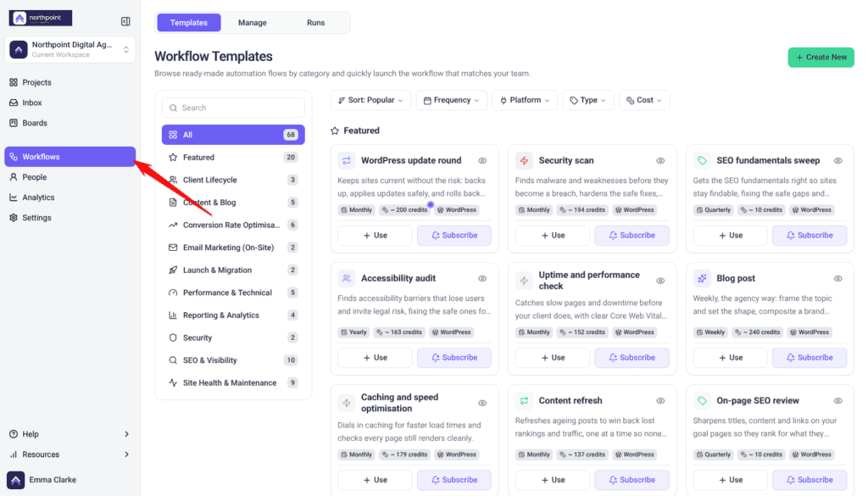The image size is (868, 496).
Task: Click the Uptime and performance check icon
Action: [x=524, y=281]
